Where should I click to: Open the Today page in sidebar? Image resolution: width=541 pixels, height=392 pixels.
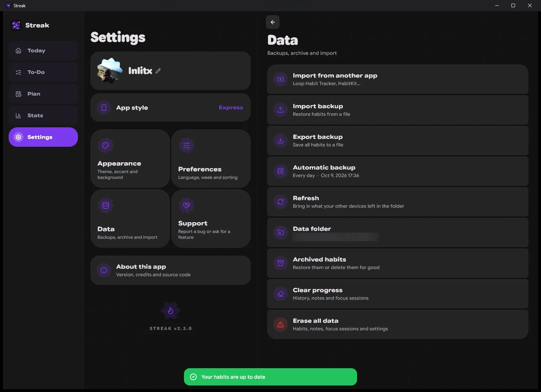43,50
